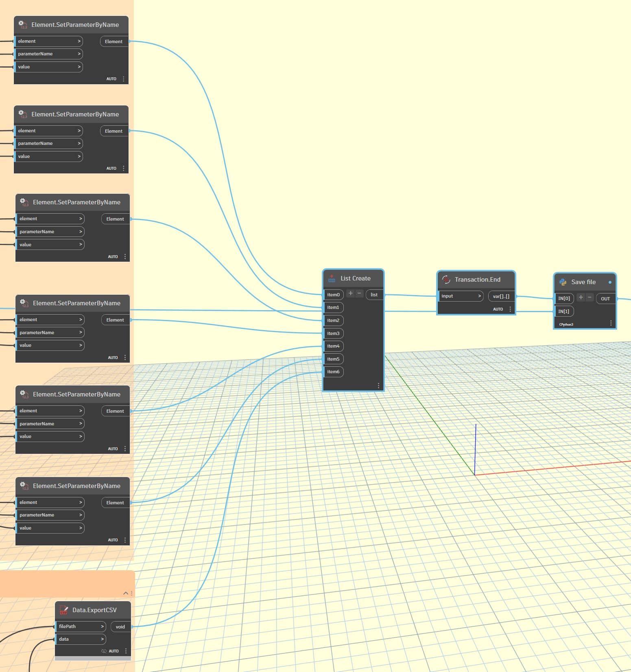The image size is (631, 672).
Task: Remove an item port from List Create
Action: pos(359,293)
